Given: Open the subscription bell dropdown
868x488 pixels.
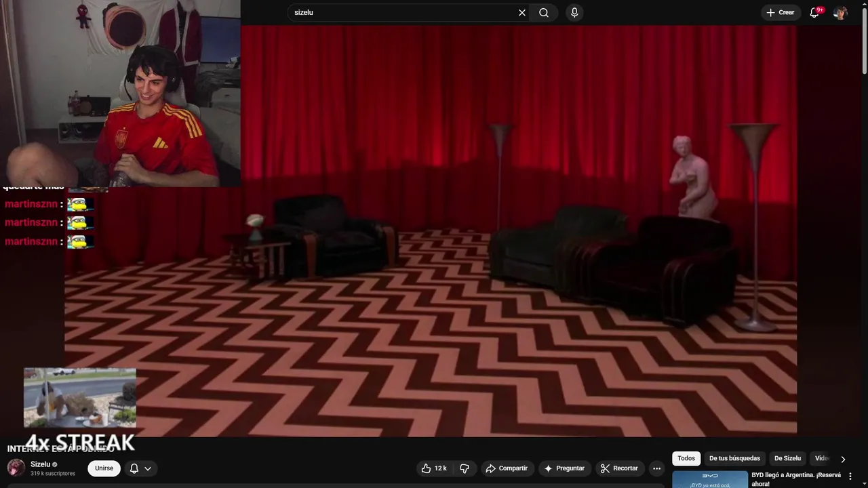Looking at the screenshot, I should click(x=140, y=468).
